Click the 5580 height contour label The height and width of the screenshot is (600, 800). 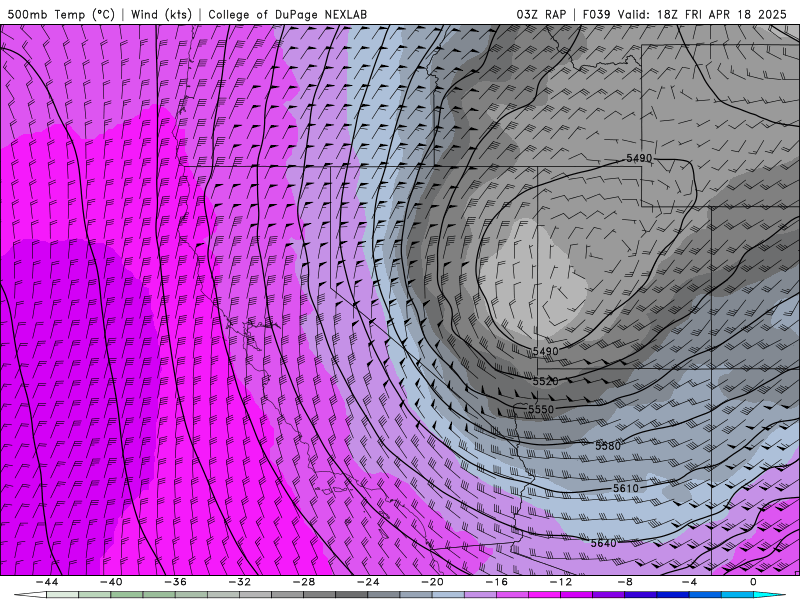pyautogui.click(x=608, y=446)
